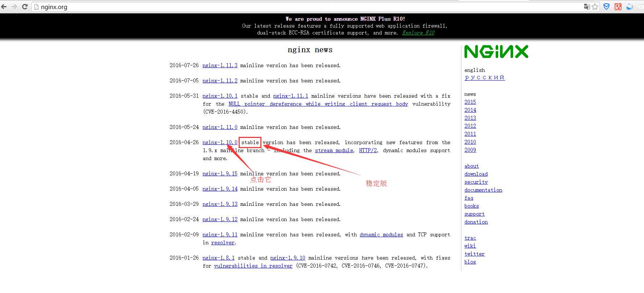Image resolution: width=644 pixels, height=293 pixels.
Task: Open NULL pointer dereference vulnerability link
Action: point(318,104)
